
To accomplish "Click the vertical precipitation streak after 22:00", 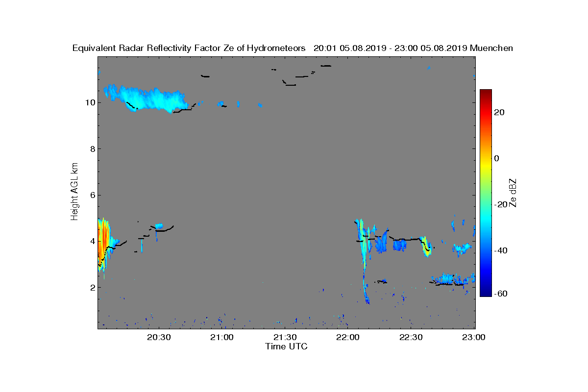I will (x=364, y=262).
